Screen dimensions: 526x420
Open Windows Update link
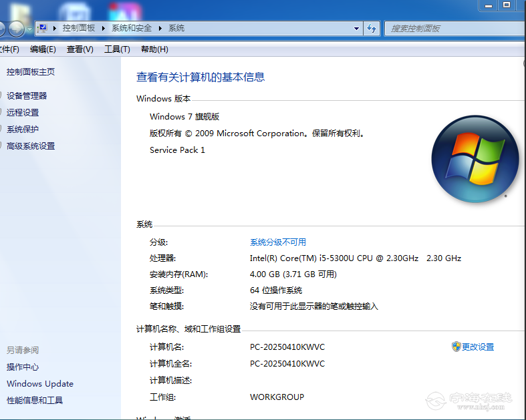(x=40, y=384)
